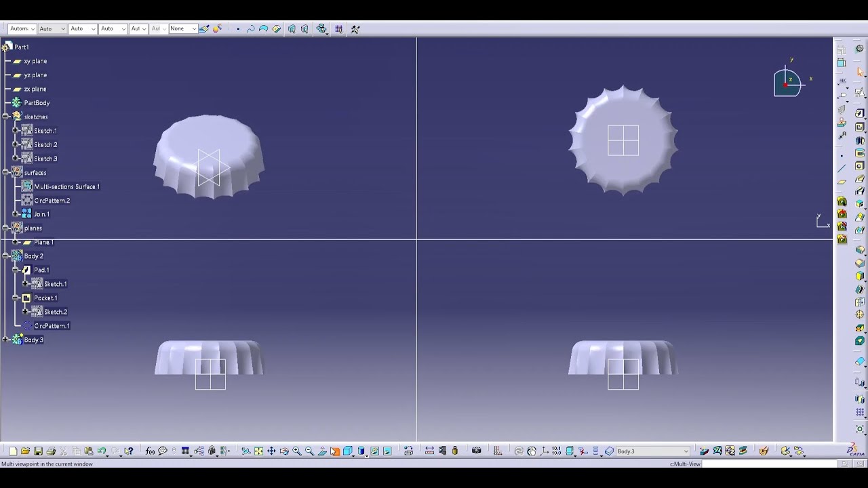Image resolution: width=868 pixels, height=488 pixels.
Task: Click the bottle cap model in isometric view
Action: click(209, 157)
